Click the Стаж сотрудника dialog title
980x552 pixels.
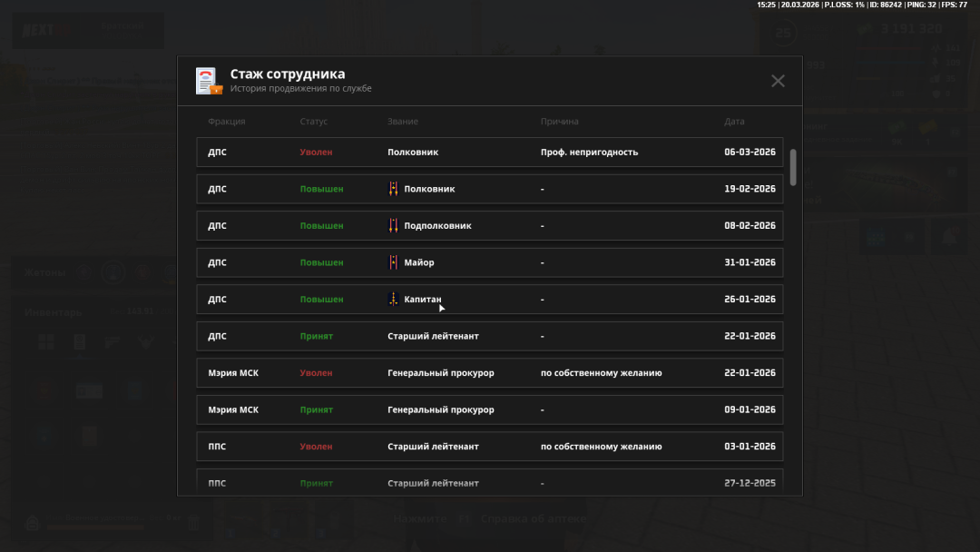(x=287, y=74)
